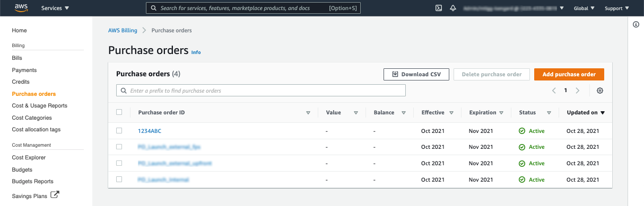This screenshot has width=644, height=206.
Task: Open the CloudShell terminal icon
Action: pos(439,8)
